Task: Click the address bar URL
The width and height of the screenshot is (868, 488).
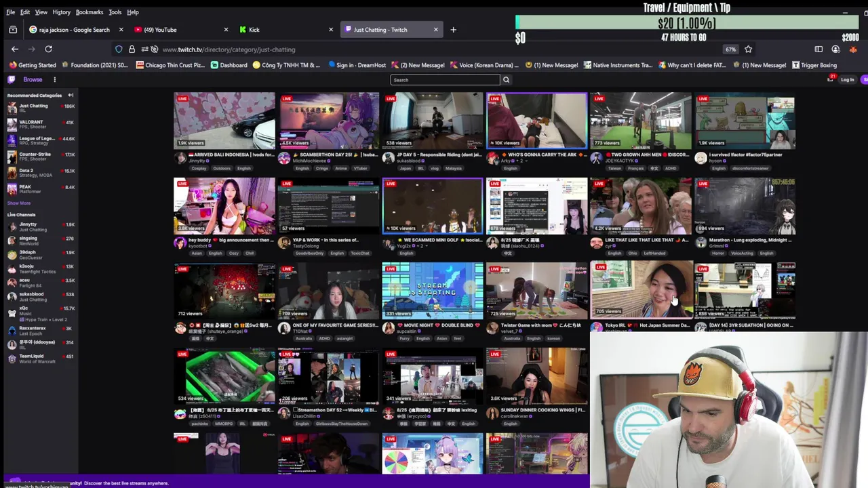Action: click(x=229, y=49)
